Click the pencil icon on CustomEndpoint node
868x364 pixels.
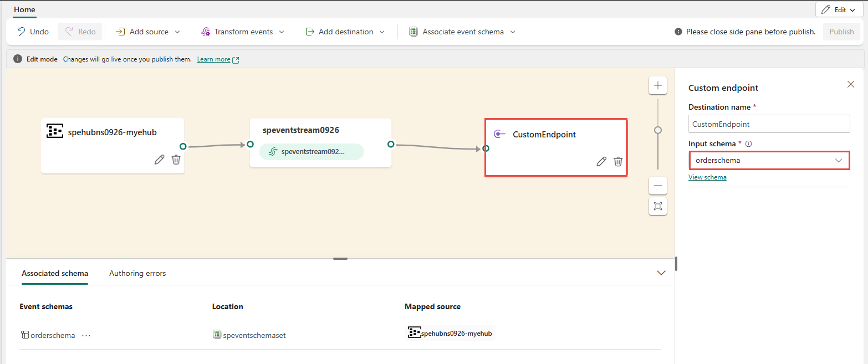click(601, 161)
